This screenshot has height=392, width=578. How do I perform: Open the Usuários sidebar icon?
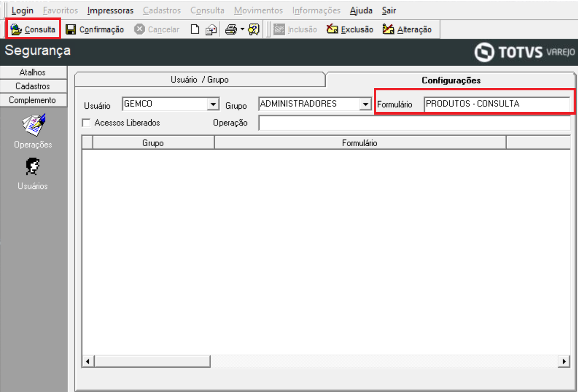point(33,167)
